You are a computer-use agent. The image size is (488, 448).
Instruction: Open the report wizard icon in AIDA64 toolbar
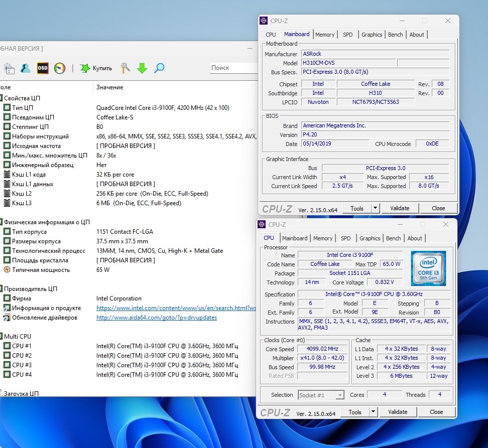pos(9,68)
